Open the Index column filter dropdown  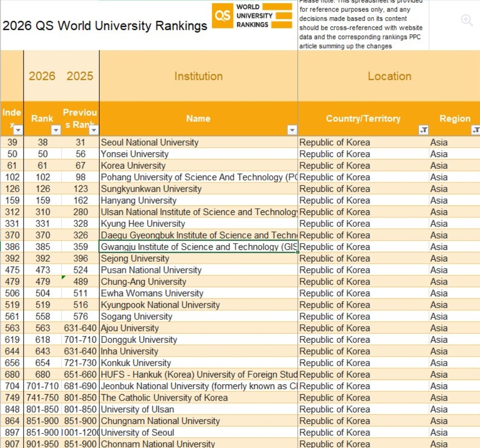19,130
